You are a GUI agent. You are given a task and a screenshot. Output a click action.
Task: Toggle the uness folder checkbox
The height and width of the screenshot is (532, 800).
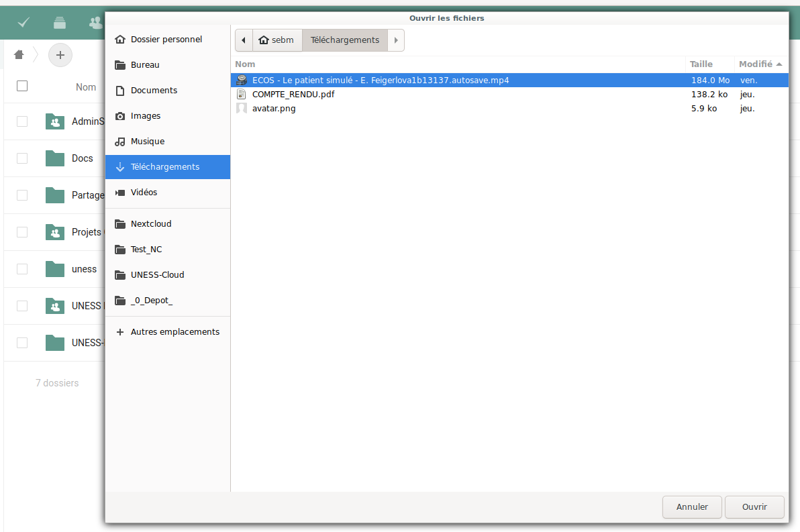22,269
